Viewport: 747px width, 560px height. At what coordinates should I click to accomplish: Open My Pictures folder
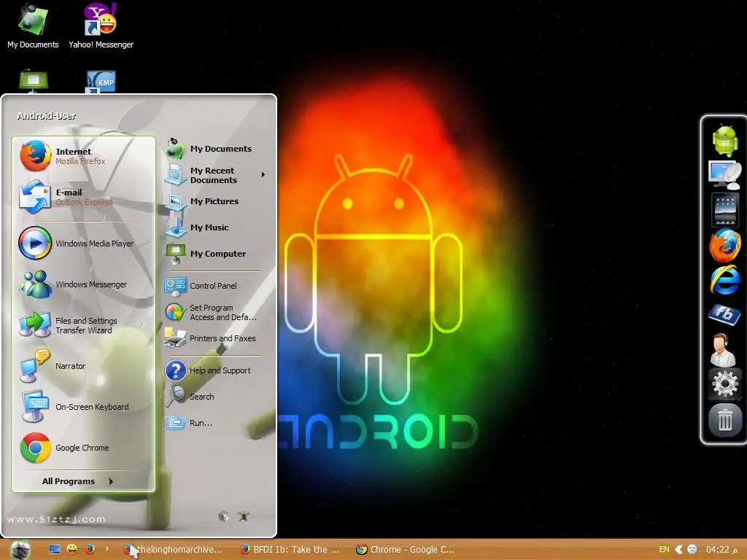(215, 201)
